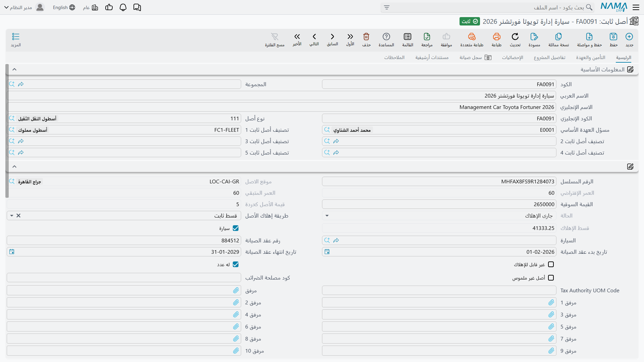Screen dimensions: 644x362
Task: Click the open-link arrow in السيارة field
Action: 336,240
